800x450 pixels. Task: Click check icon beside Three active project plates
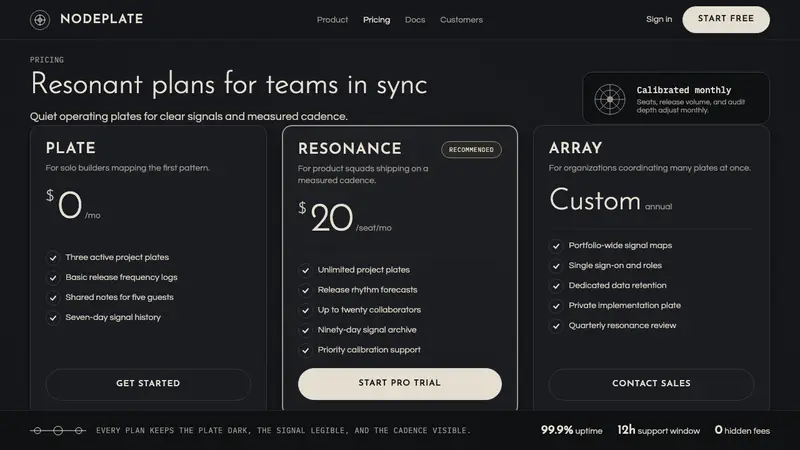click(53, 258)
